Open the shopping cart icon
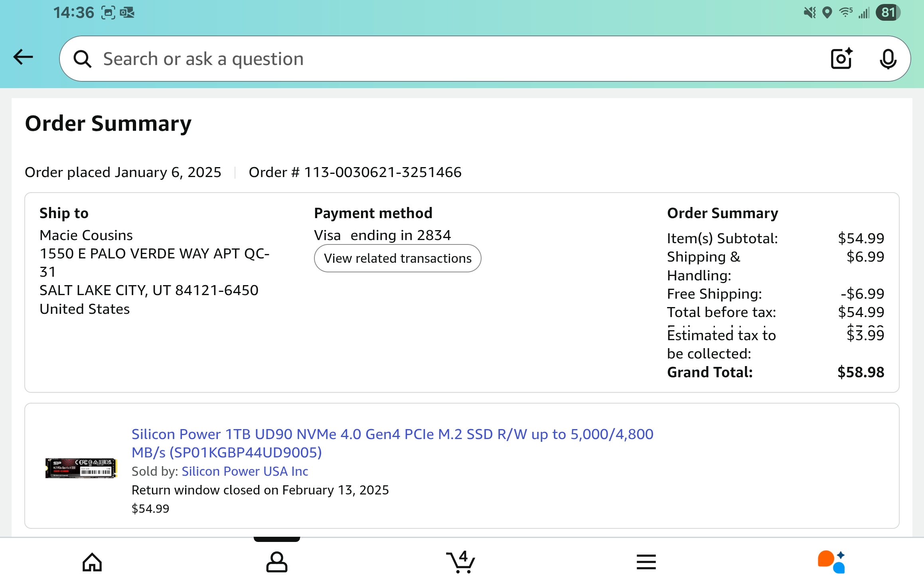924x587 pixels. pyautogui.click(x=461, y=562)
